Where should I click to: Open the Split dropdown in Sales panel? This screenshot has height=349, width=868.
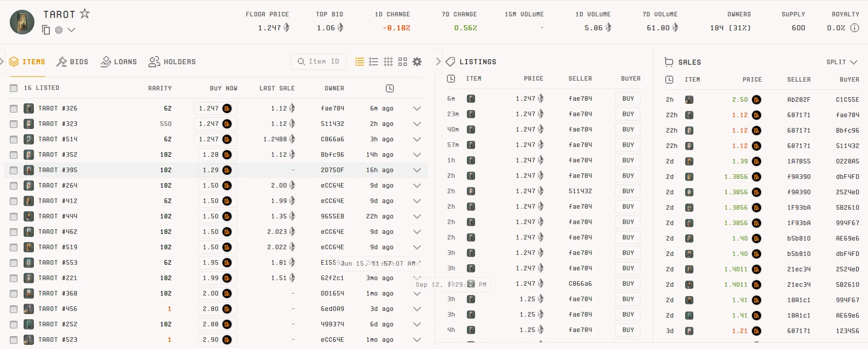[x=842, y=62]
